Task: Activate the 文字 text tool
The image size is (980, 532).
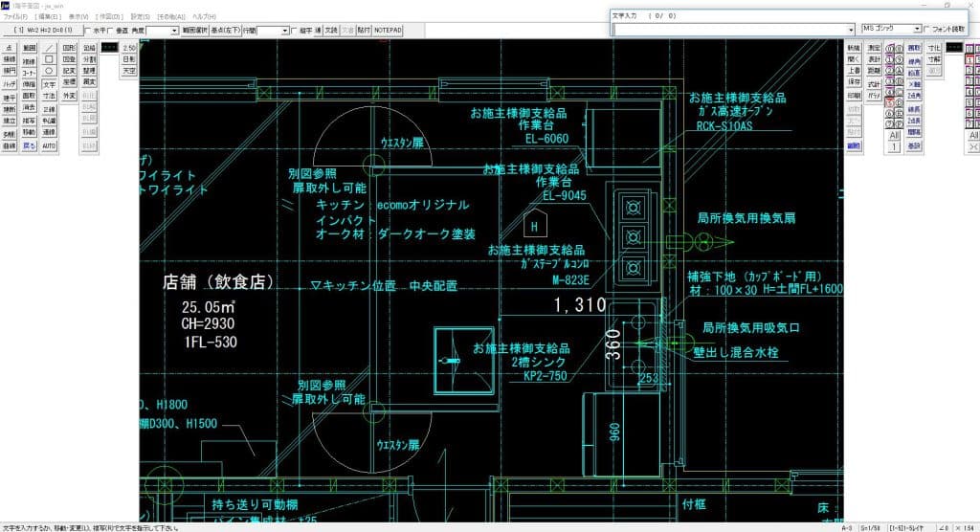Action: coord(49,84)
